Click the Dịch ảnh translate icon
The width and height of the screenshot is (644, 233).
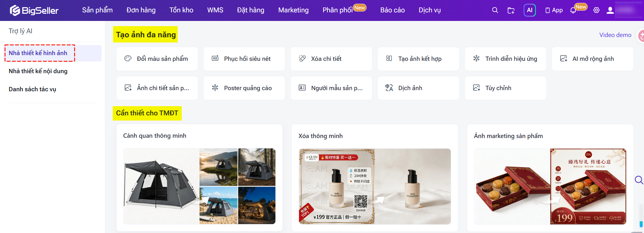389,88
